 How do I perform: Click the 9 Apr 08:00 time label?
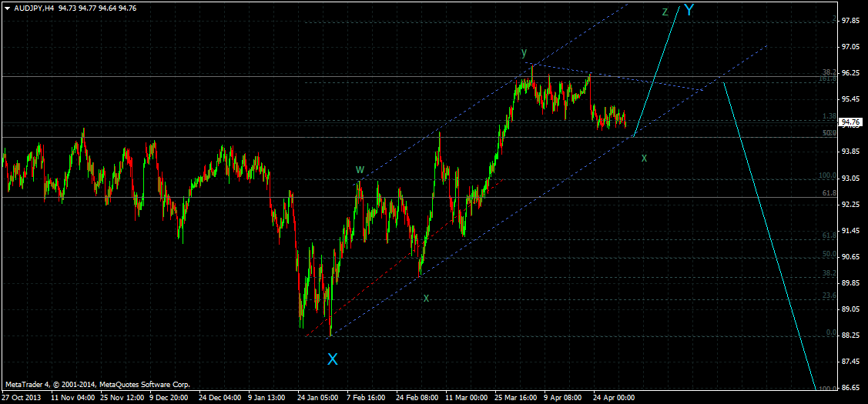(562, 397)
